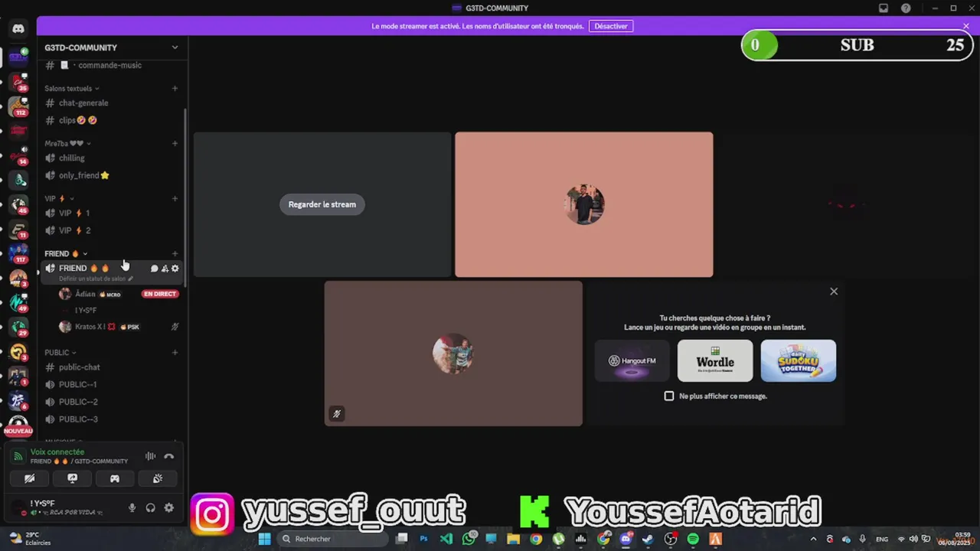Image resolution: width=980 pixels, height=551 pixels.
Task: Join the only_friend voice channel
Action: tap(112, 175)
